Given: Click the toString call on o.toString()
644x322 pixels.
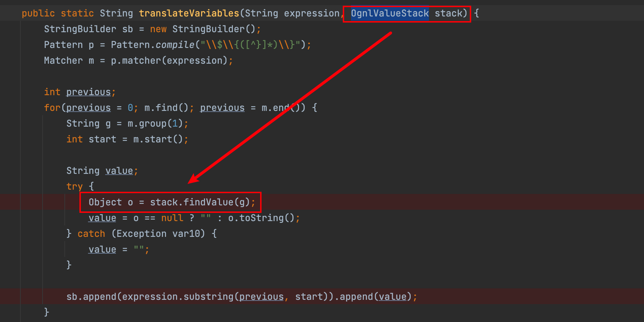Looking at the screenshot, I should tap(261, 218).
